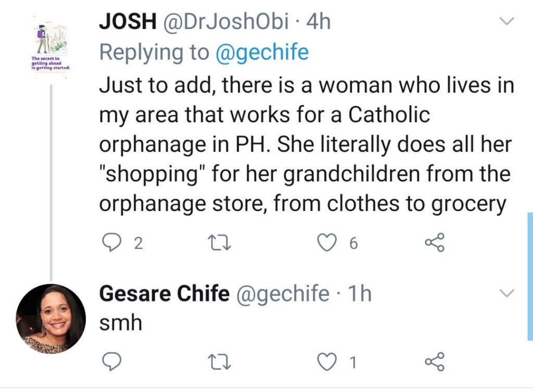Open dropdown chevron on Gesare Chife's tweet

tap(506, 293)
